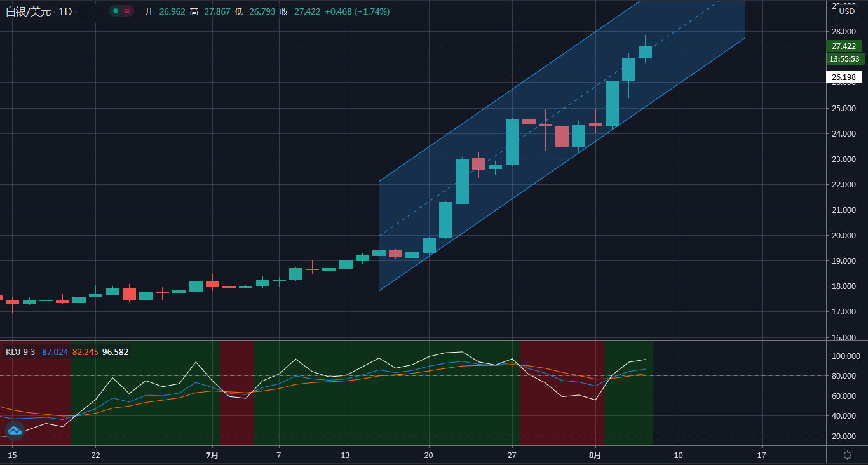
Task: Click the 28.000 price scale label
Action: (x=844, y=31)
